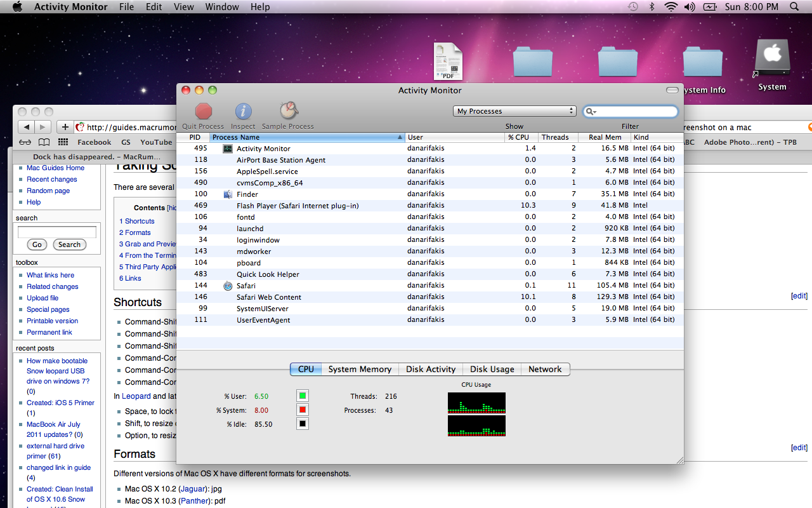Select the SystemUIServer process row
The height and width of the screenshot is (508, 812).
[430, 309]
